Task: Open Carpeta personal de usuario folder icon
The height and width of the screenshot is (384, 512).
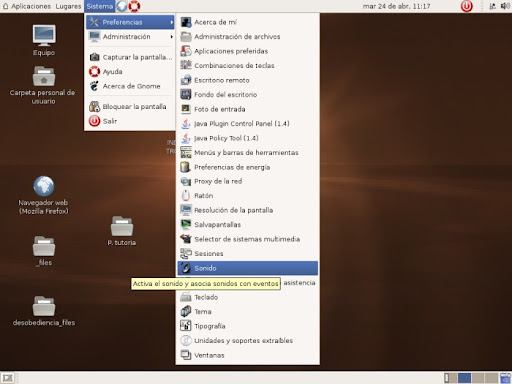Action: point(44,76)
